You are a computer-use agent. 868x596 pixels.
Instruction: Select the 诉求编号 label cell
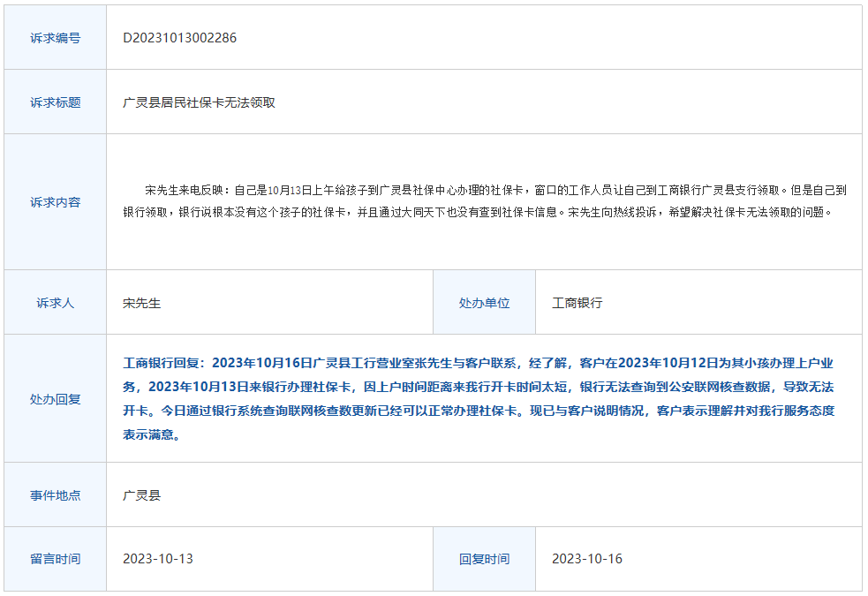point(56,38)
